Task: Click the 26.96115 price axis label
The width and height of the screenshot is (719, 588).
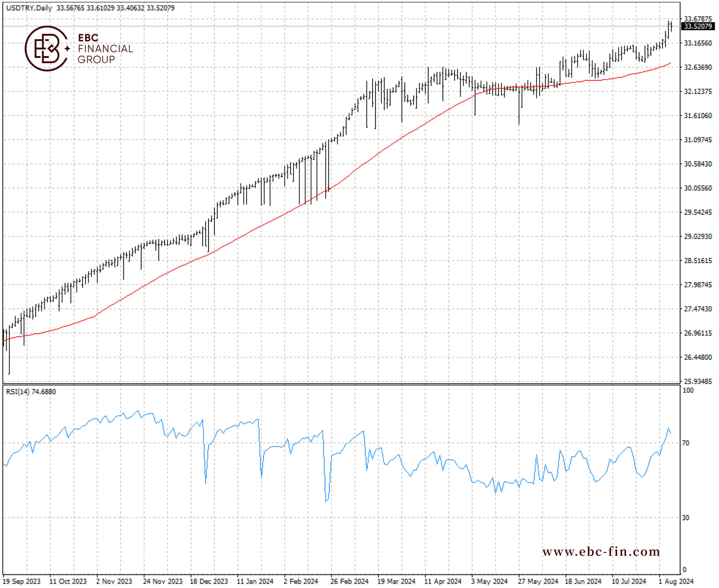Action: pyautogui.click(x=698, y=333)
